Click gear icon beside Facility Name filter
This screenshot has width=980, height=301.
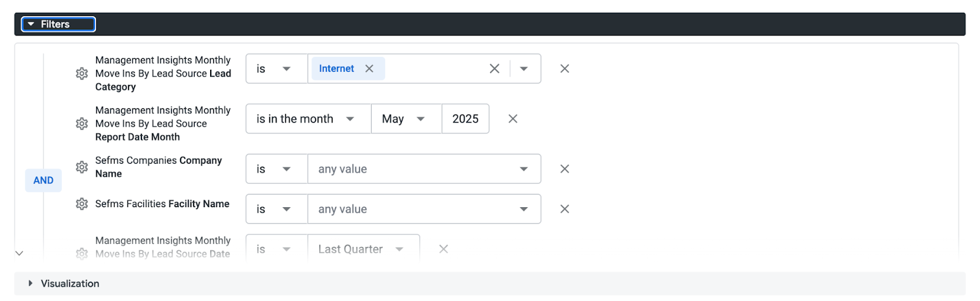click(x=81, y=204)
